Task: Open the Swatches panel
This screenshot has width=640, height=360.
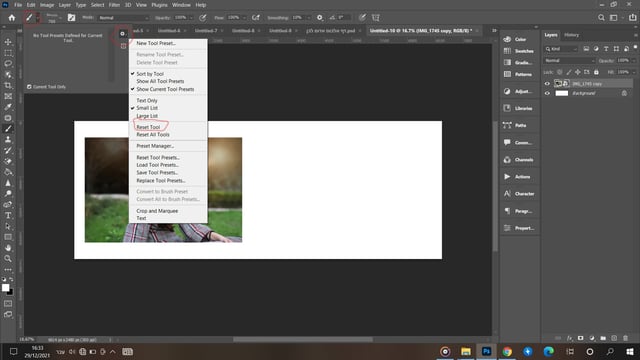Action: 518,51
